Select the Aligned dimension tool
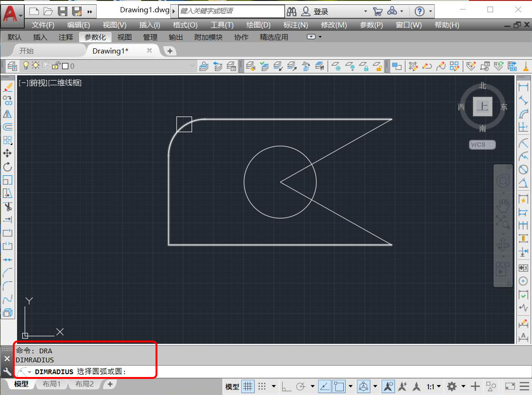Image resolution: width=532 pixels, height=395 pixels. (x=523, y=100)
